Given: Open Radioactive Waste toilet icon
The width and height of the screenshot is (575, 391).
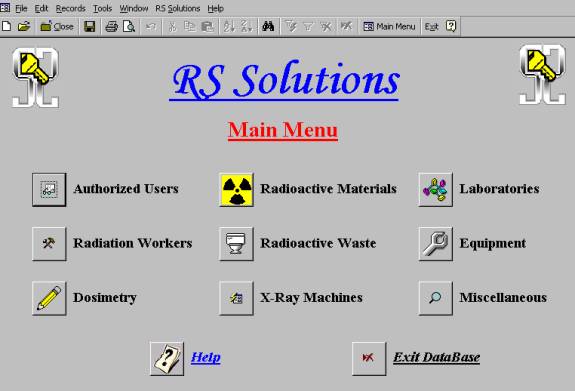Looking at the screenshot, I should point(237,244).
